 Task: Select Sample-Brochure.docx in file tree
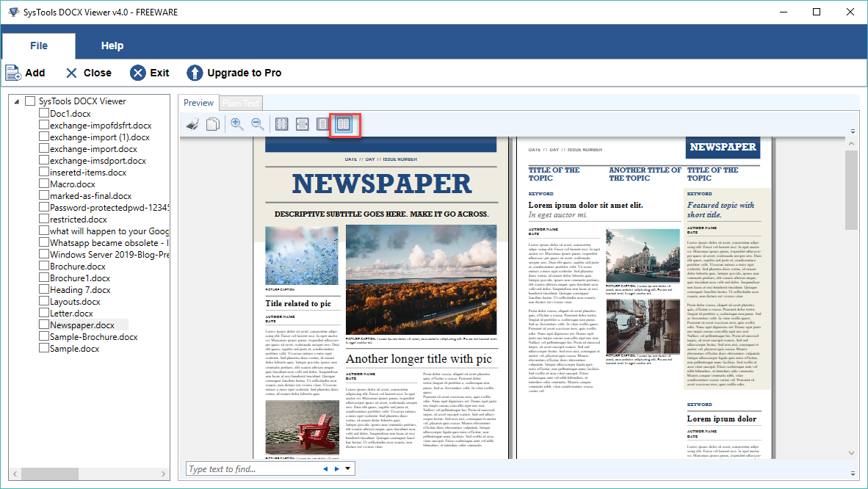pyautogui.click(x=93, y=337)
